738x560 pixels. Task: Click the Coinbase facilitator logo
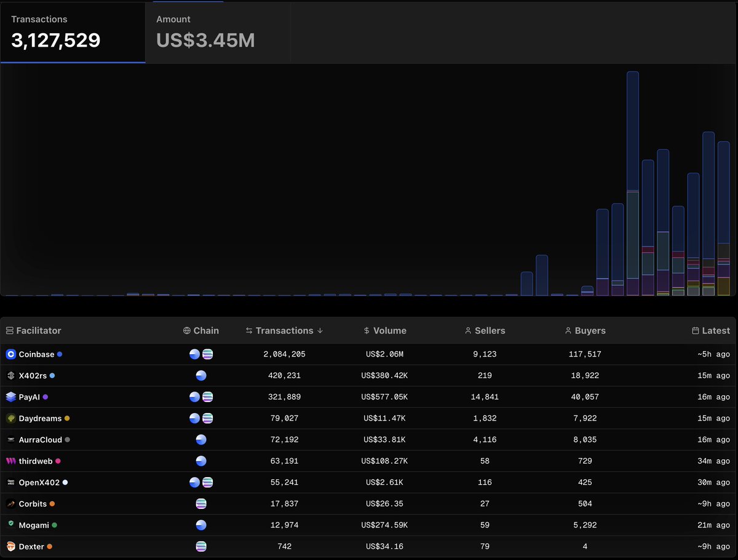click(x=10, y=354)
